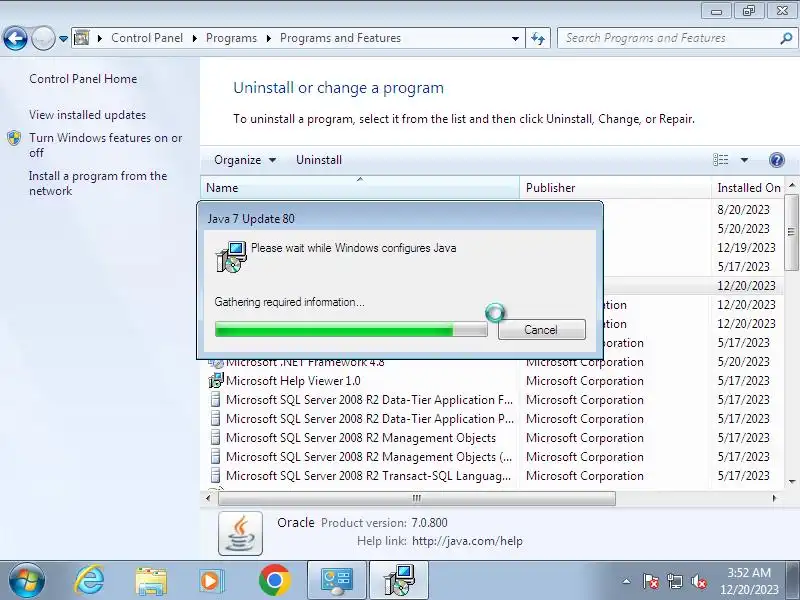The height and width of the screenshot is (600, 800).
Task: Select SQL Server 2008 R2 Transact-SQL Languag... row
Action: (x=492, y=476)
